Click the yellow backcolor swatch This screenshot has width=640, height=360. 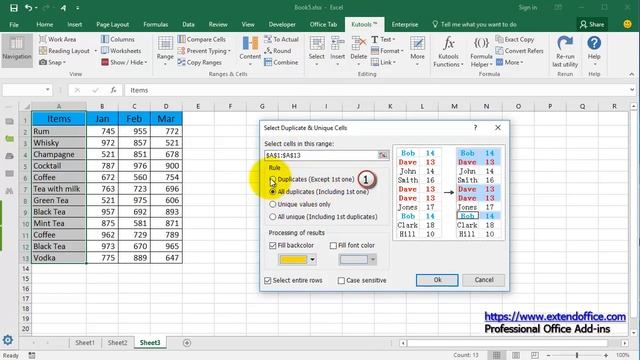click(x=293, y=260)
